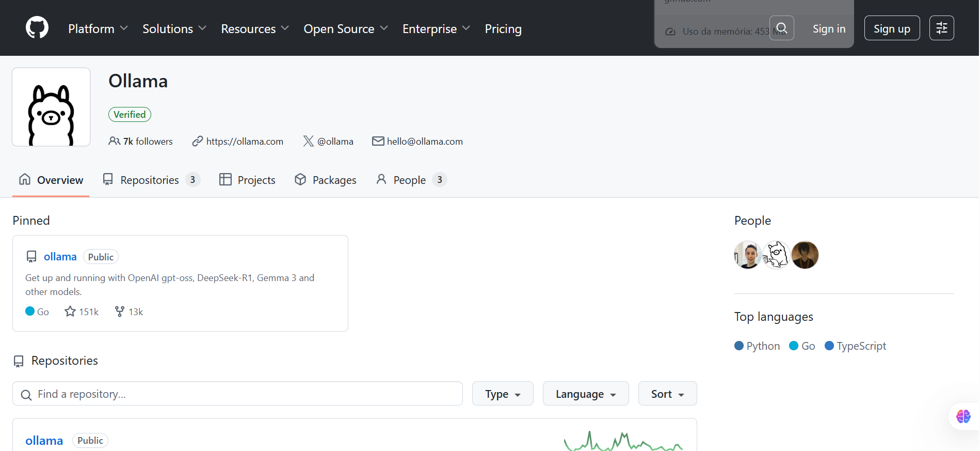Click the search magnifier icon in header
This screenshot has height=451, width=980.
781,28
